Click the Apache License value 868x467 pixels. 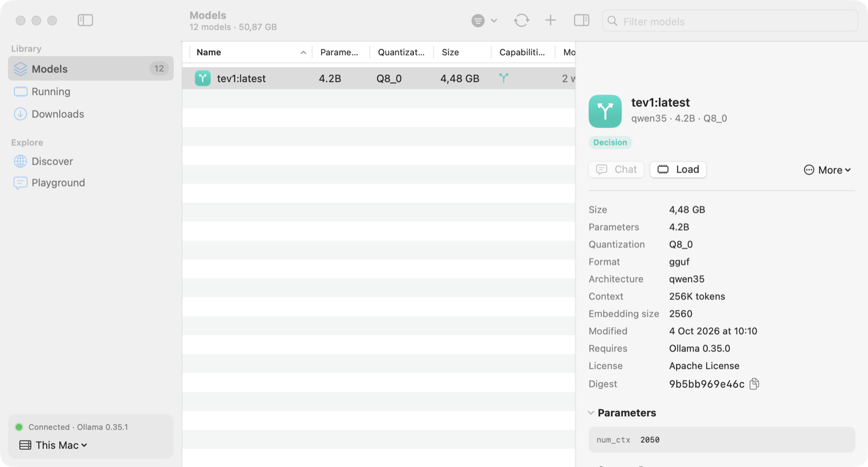coord(704,366)
